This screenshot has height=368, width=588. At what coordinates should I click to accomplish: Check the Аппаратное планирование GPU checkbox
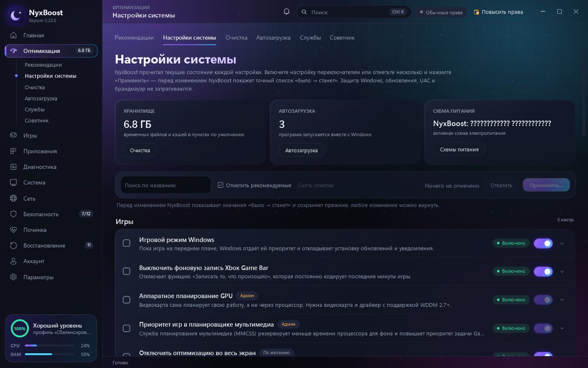127,300
